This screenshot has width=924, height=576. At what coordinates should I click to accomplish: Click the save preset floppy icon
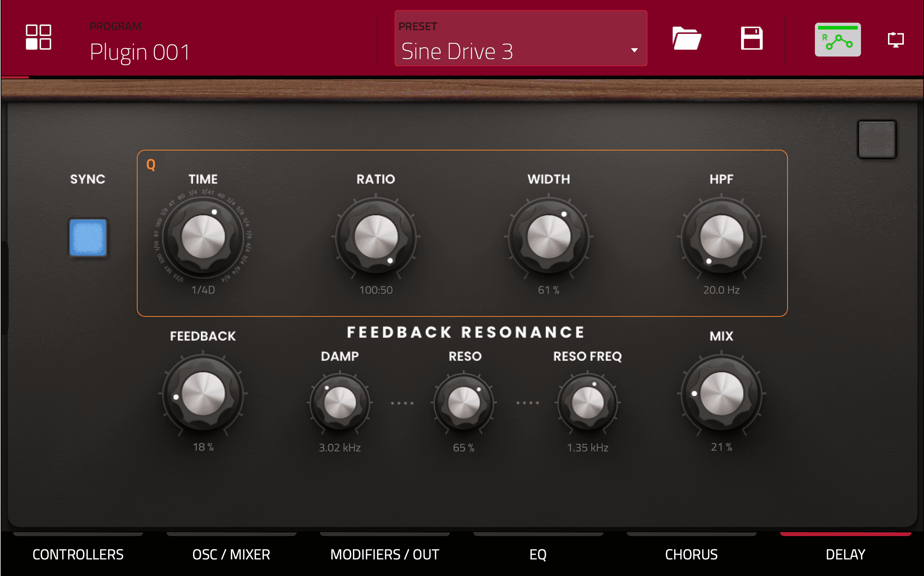click(752, 38)
